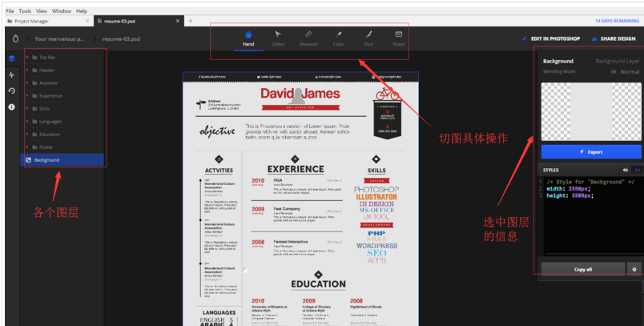Expand the Top Bar layer group
The width and height of the screenshot is (644, 326).
27,58
